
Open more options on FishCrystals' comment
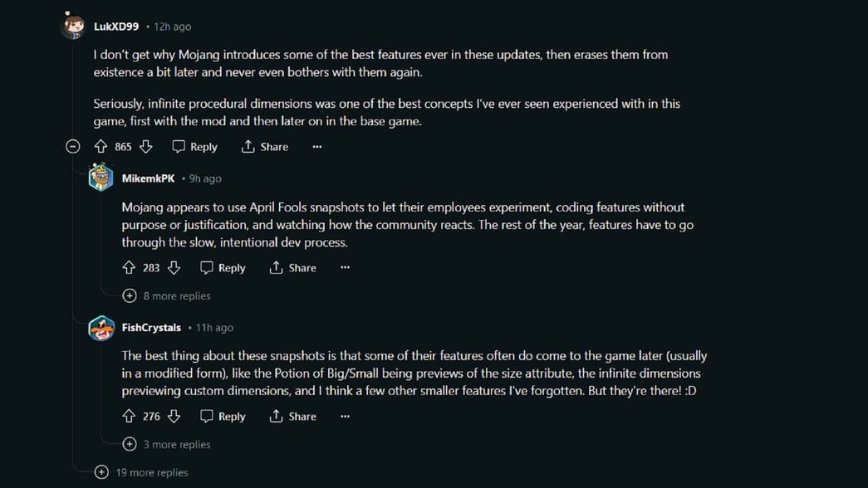[x=345, y=417]
